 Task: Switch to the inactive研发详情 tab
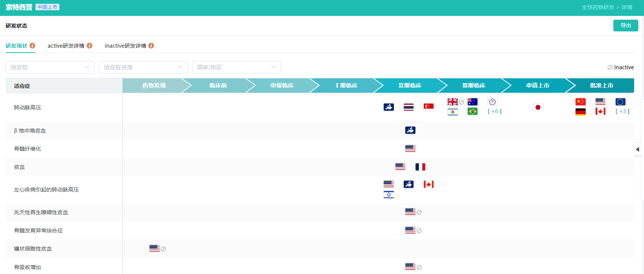[x=125, y=46]
